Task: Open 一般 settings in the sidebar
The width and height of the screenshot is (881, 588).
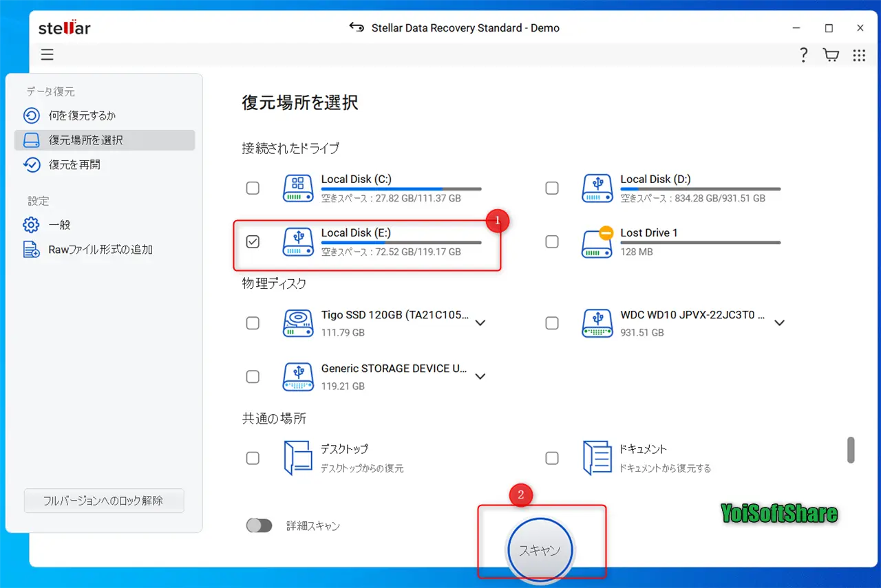Action: point(105,225)
